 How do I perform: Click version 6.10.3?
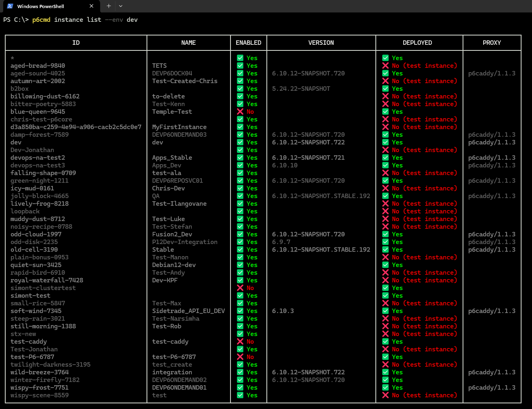283,311
